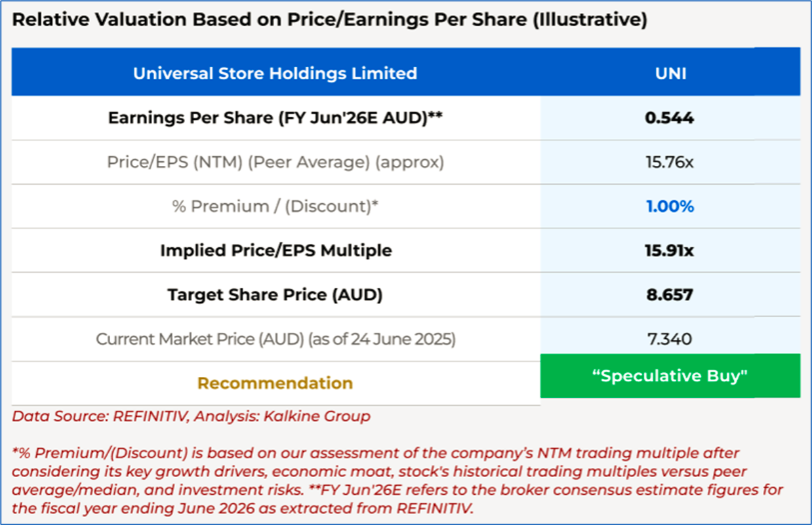The image size is (812, 525).
Task: Select the Price/EPS (NTM) Peer Average label
Action: pos(275,162)
